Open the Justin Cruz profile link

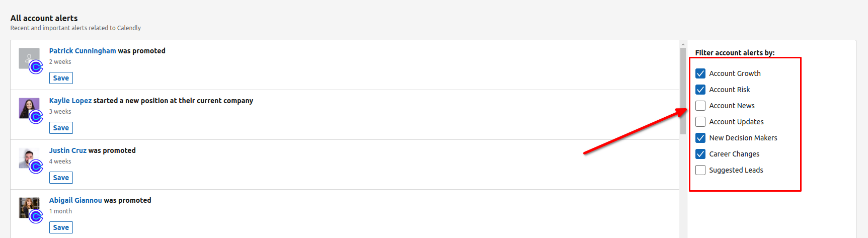[x=68, y=150]
